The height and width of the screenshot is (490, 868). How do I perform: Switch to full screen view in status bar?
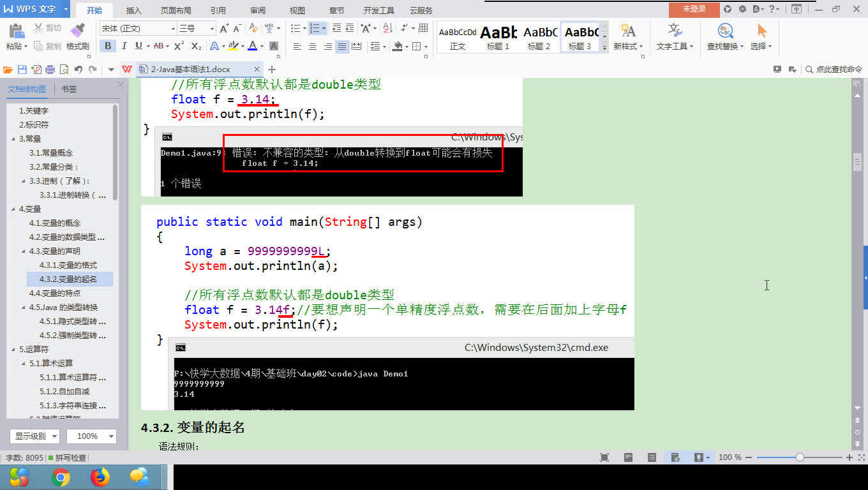coord(604,457)
